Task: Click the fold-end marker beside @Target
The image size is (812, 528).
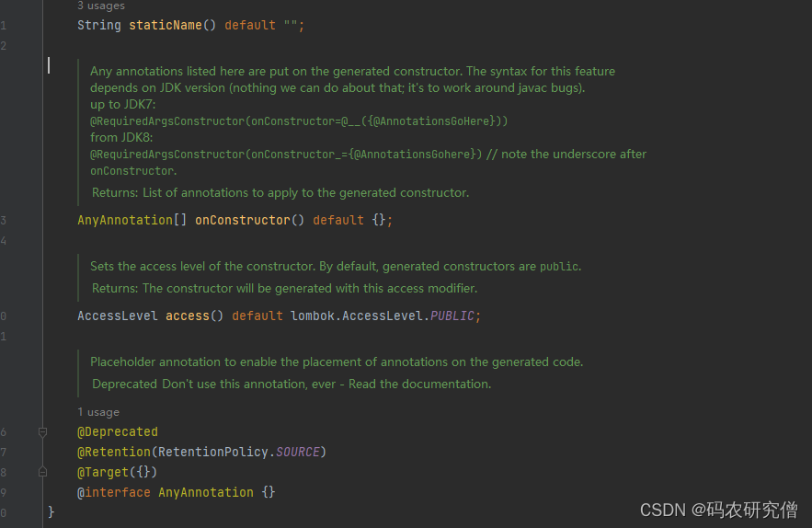Action: [42, 472]
